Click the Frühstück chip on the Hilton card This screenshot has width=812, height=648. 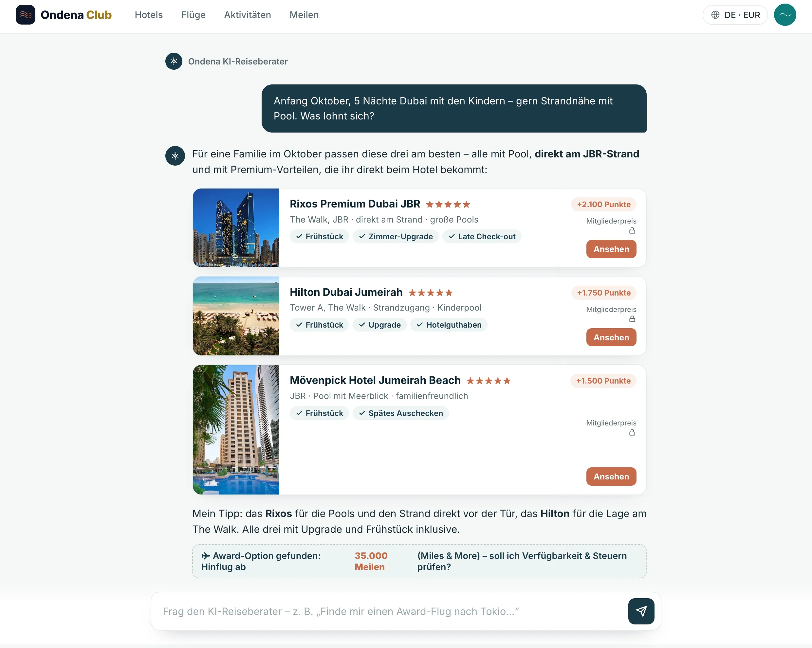[x=319, y=325]
